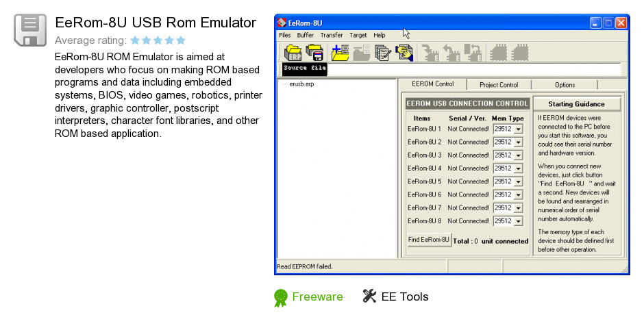
Task: Open the Transfer menu
Action: pyautogui.click(x=332, y=36)
